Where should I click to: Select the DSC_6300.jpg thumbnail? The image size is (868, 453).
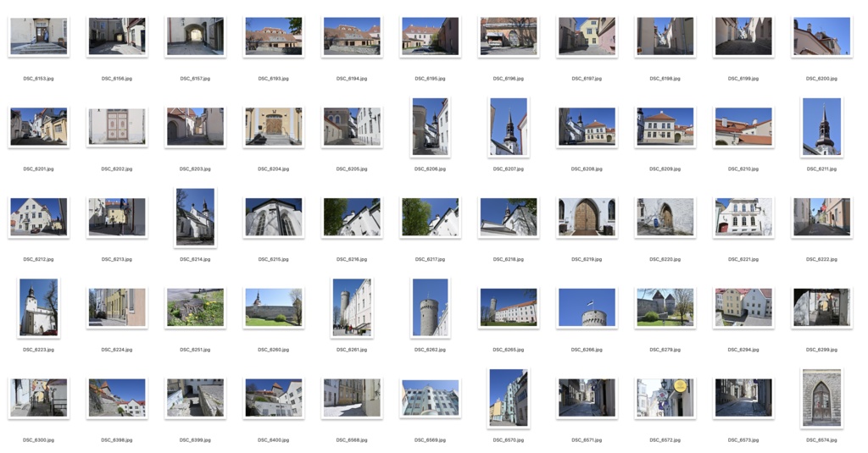point(39,398)
